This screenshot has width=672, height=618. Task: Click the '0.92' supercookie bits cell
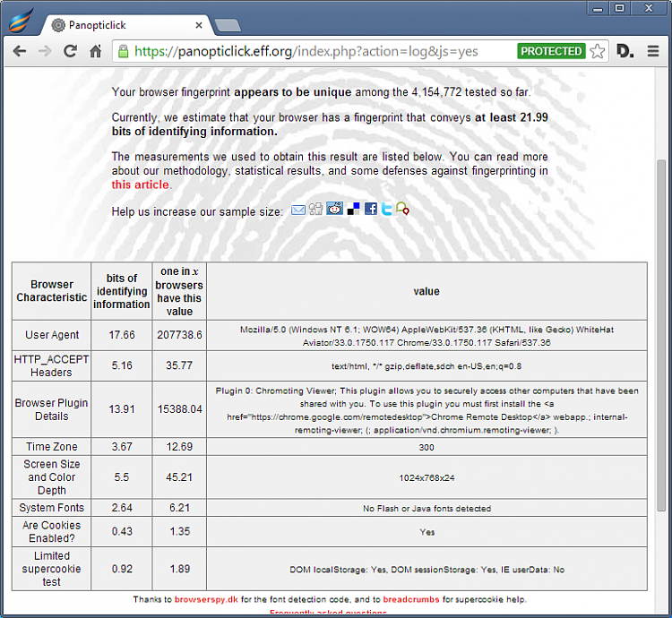(x=122, y=569)
